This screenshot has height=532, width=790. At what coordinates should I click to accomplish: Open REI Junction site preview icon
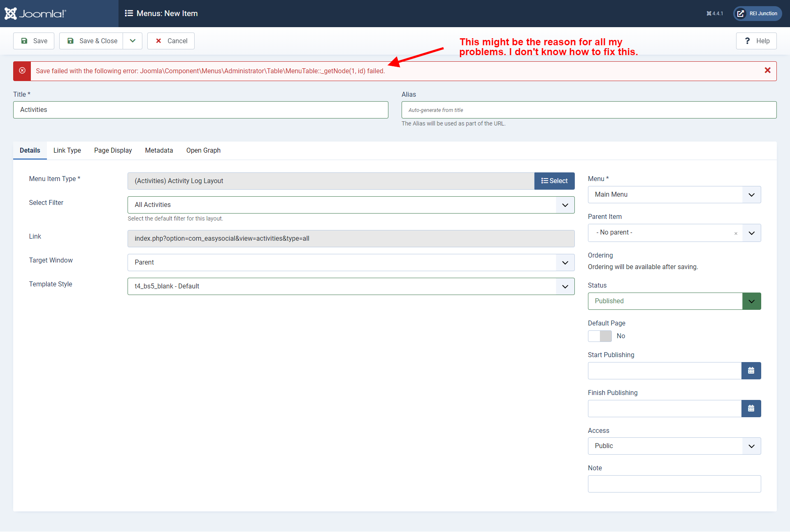coord(741,14)
